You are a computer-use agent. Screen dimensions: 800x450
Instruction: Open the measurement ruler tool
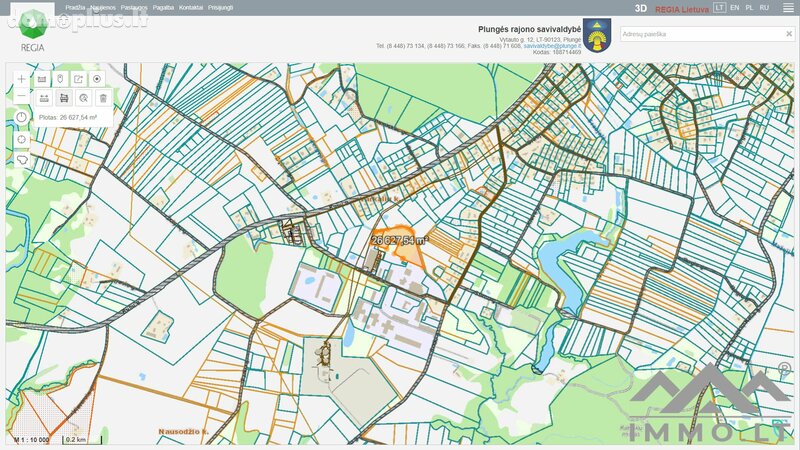click(42, 79)
